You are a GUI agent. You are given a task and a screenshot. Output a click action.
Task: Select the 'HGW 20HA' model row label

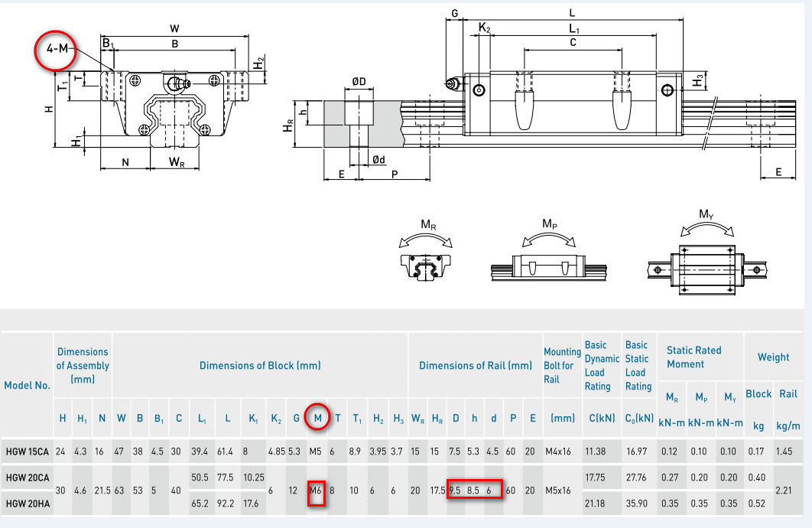pyautogui.click(x=28, y=503)
